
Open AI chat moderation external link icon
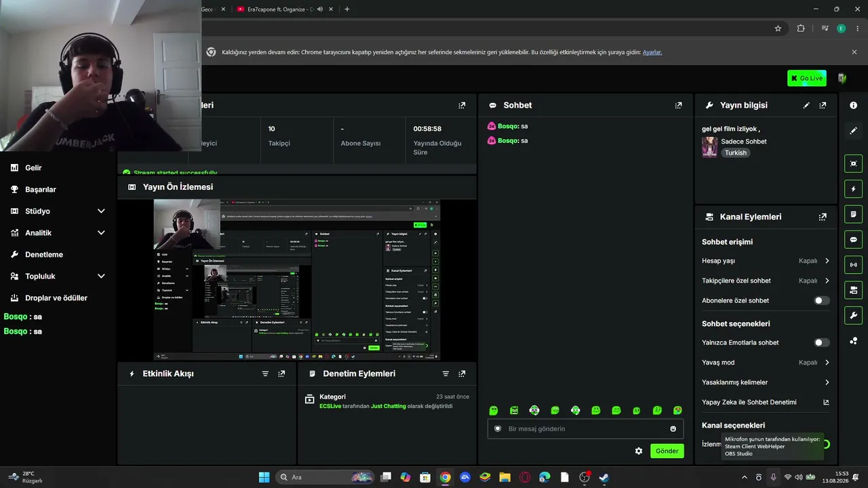click(x=826, y=402)
